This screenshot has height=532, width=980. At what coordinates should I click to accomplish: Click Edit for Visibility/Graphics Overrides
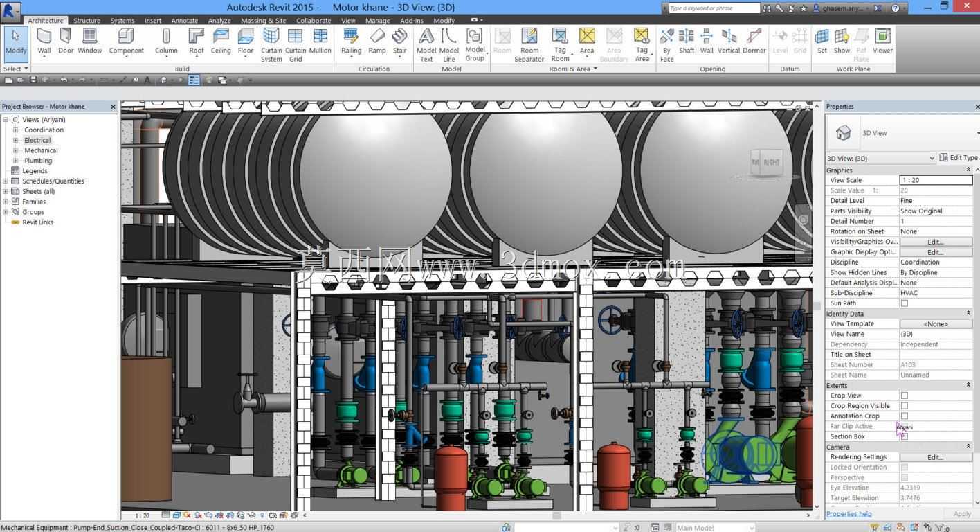(936, 242)
